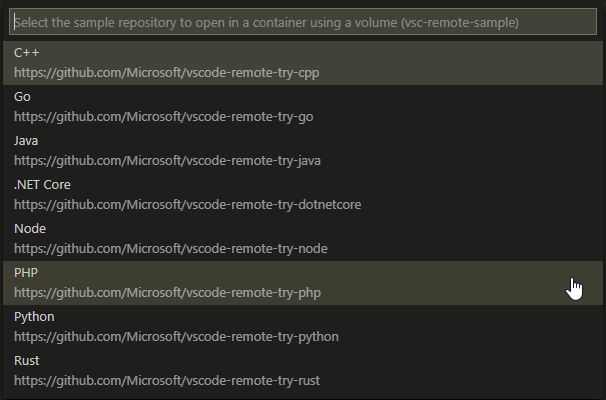606x400 pixels.
Task: Choose the Go sample repository entry
Action: 22,97
